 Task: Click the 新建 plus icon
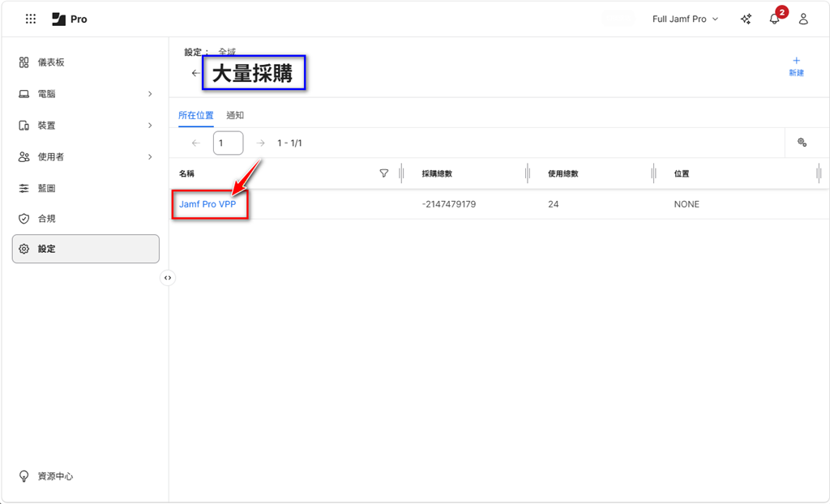pos(796,61)
